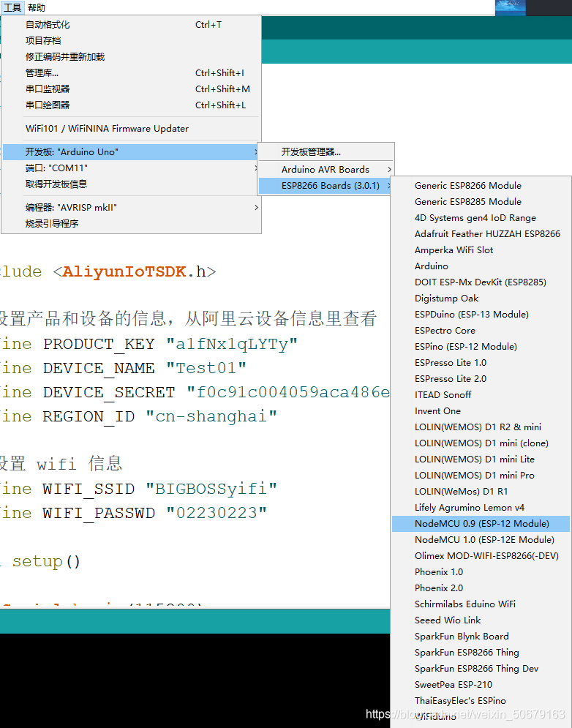Screen dimensions: 572x728
Task: Select Seeed Wio Link board
Action: pyautogui.click(x=481, y=620)
